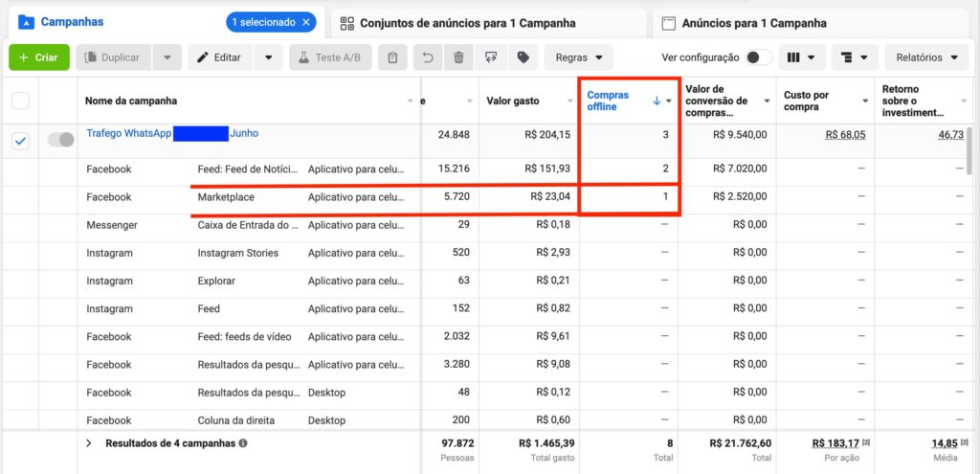Click the Coluna da direita cell
The height and width of the screenshot is (474, 980).
coord(235,420)
